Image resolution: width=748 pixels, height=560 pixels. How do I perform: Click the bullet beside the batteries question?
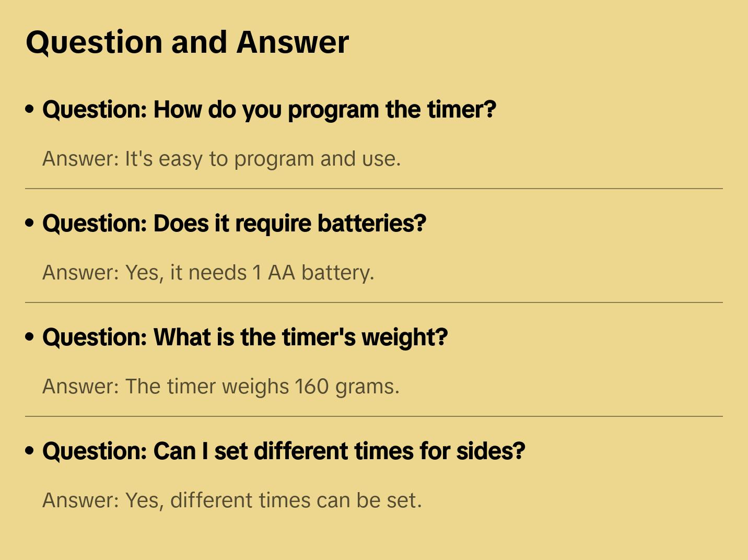(30, 223)
